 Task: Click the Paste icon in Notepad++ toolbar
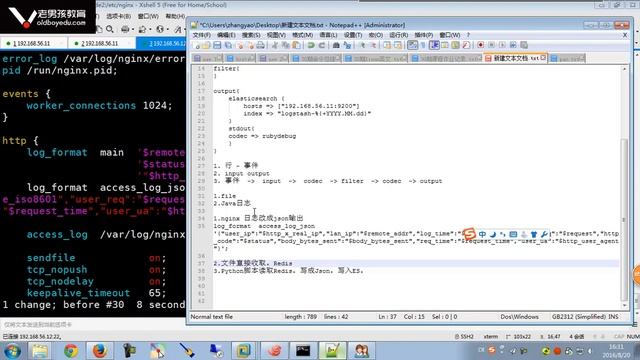click(x=296, y=45)
